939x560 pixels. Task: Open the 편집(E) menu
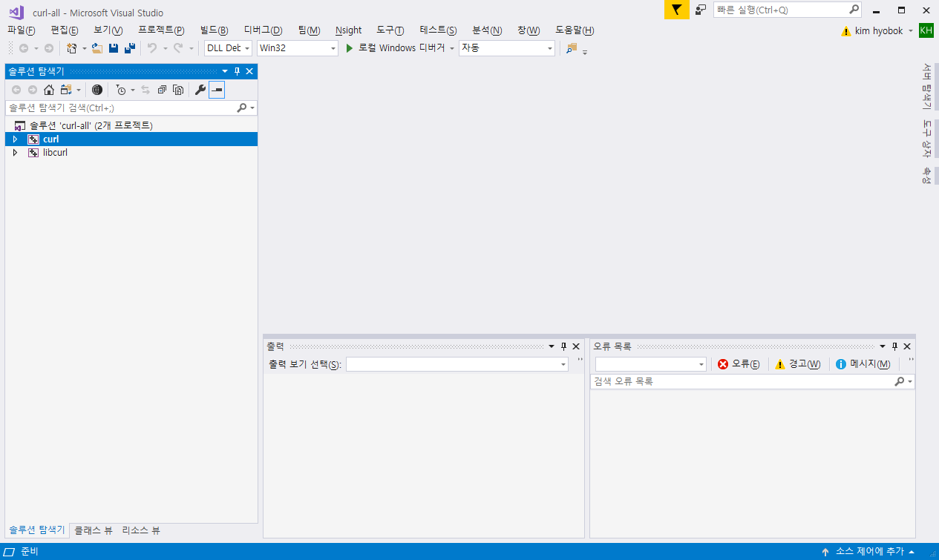(65, 30)
